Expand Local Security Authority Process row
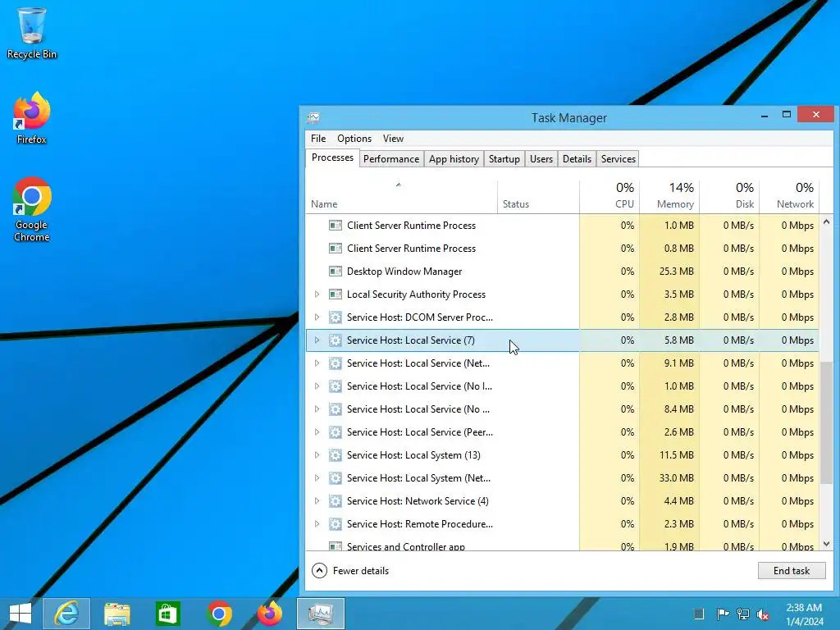840x630 pixels. pyautogui.click(x=317, y=294)
